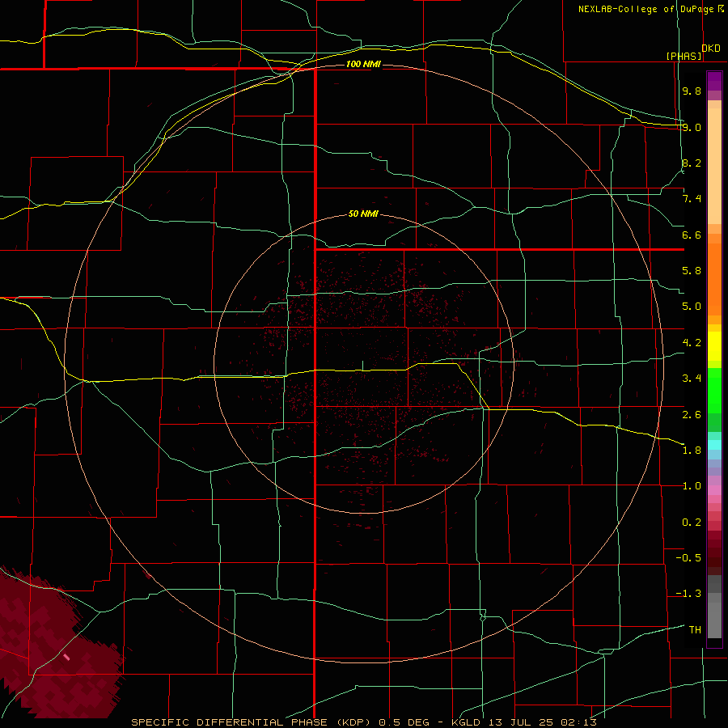Select the 100 NMI range ring label
This screenshot has width=728, height=728.
(363, 64)
